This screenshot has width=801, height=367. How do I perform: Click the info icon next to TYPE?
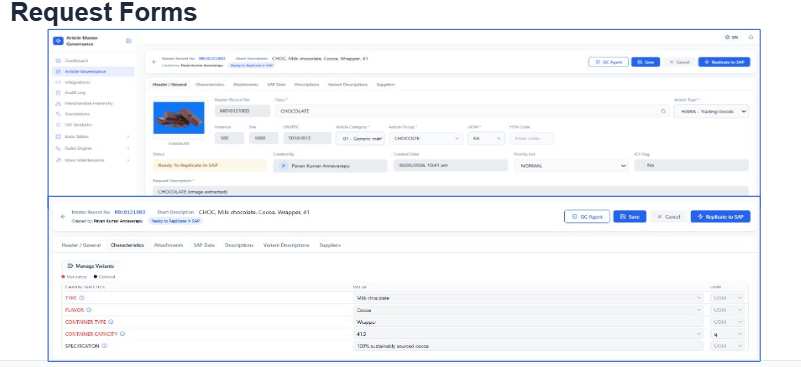81,297
